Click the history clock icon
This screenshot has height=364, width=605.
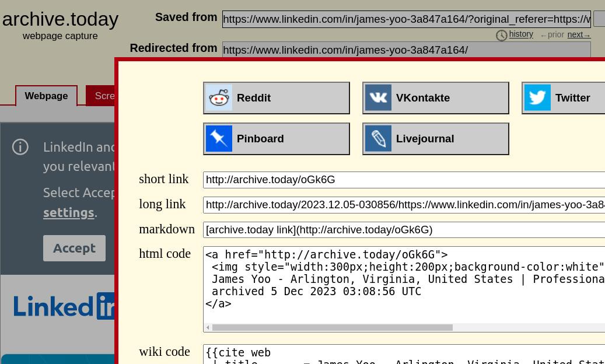pos(501,36)
